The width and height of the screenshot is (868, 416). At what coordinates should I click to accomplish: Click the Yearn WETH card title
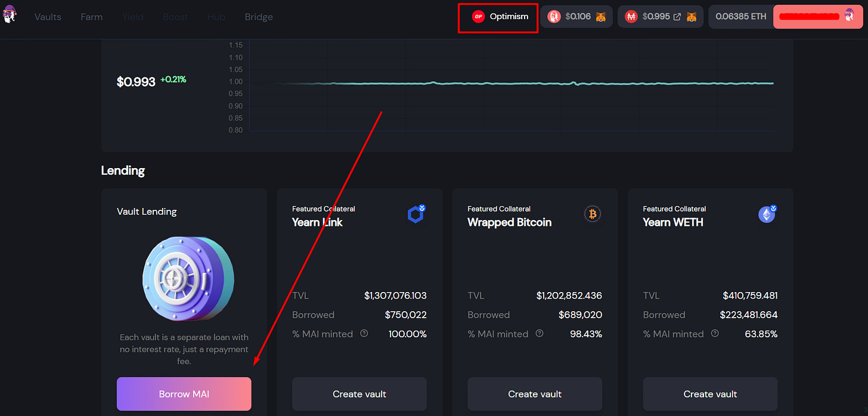673,222
